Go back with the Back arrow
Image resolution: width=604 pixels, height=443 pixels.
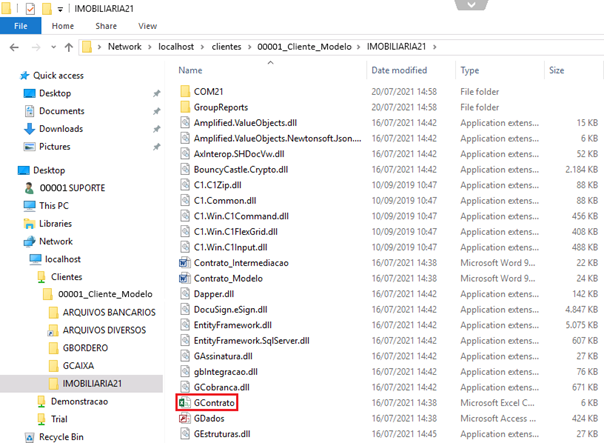(x=14, y=47)
